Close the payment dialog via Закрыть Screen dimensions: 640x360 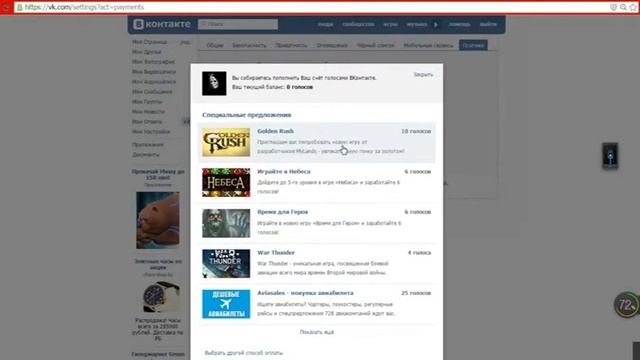(423, 75)
